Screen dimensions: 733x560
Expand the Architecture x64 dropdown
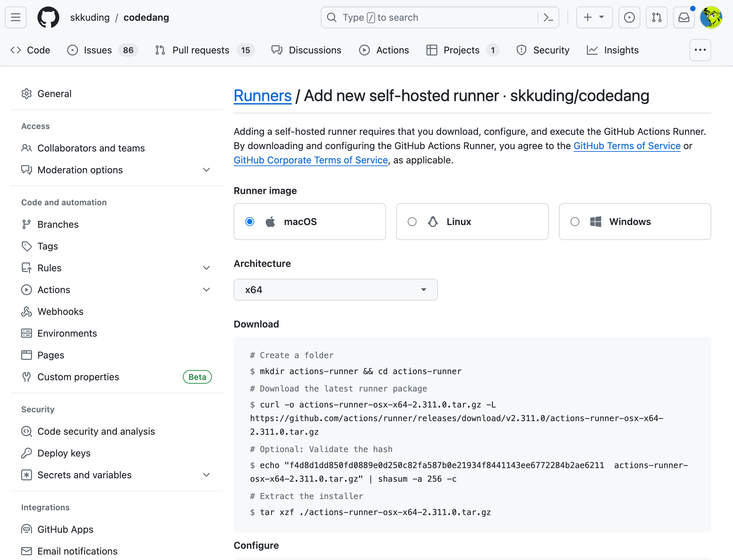pos(335,289)
